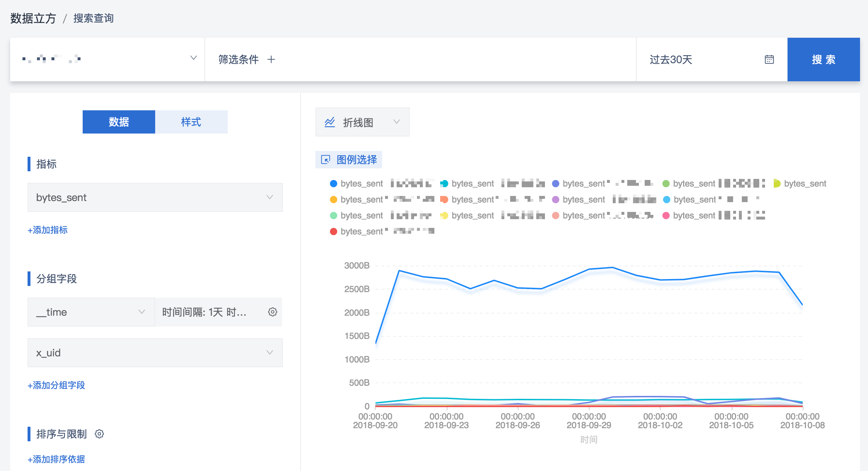The width and height of the screenshot is (868, 471).
Task: Toggle the coral arrow bytes_sent legend marker
Action: pyautogui.click(x=444, y=200)
